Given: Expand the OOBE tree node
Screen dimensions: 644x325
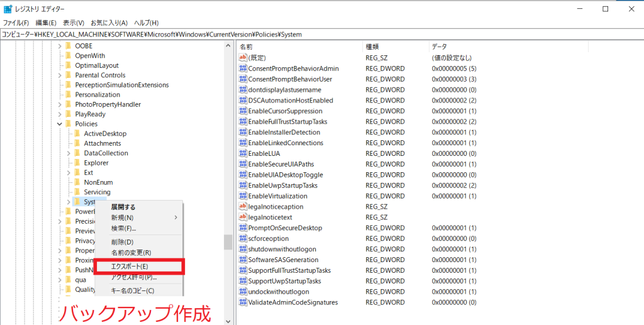Looking at the screenshot, I should point(60,46).
